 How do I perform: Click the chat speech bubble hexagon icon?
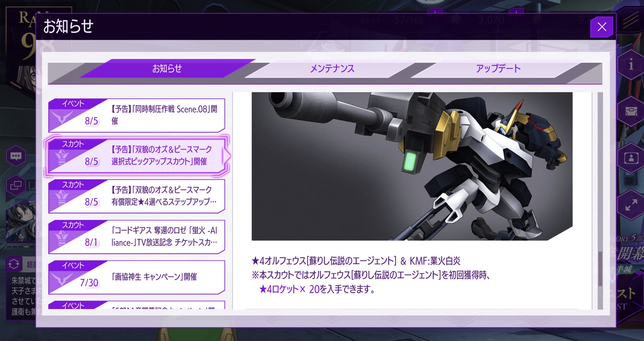16,156
